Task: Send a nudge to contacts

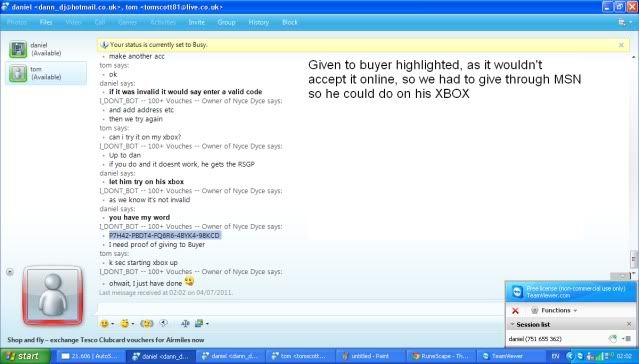Action: [x=147, y=324]
